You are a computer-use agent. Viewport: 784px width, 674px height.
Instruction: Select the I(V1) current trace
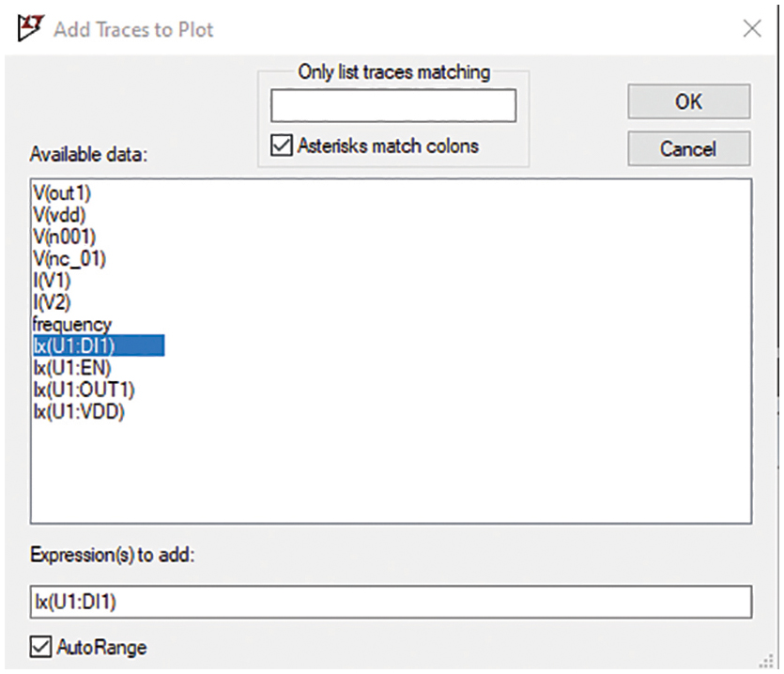pos(52,281)
